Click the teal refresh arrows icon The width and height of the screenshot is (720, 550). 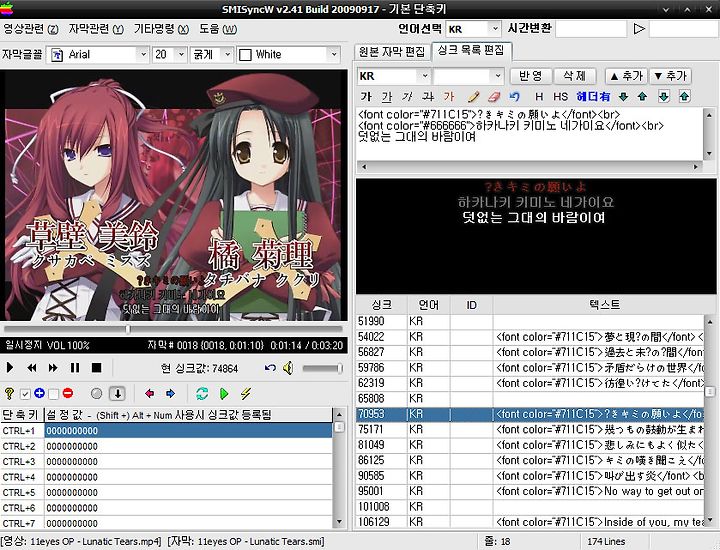point(202,393)
